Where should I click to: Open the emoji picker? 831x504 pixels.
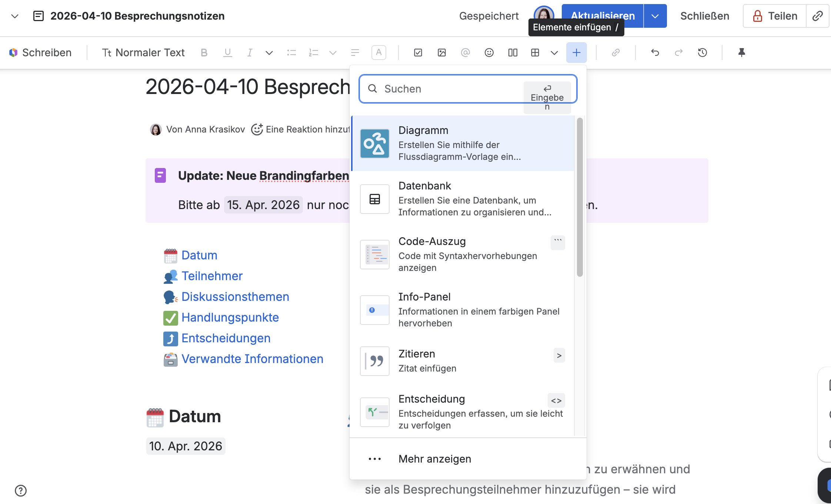489,53
